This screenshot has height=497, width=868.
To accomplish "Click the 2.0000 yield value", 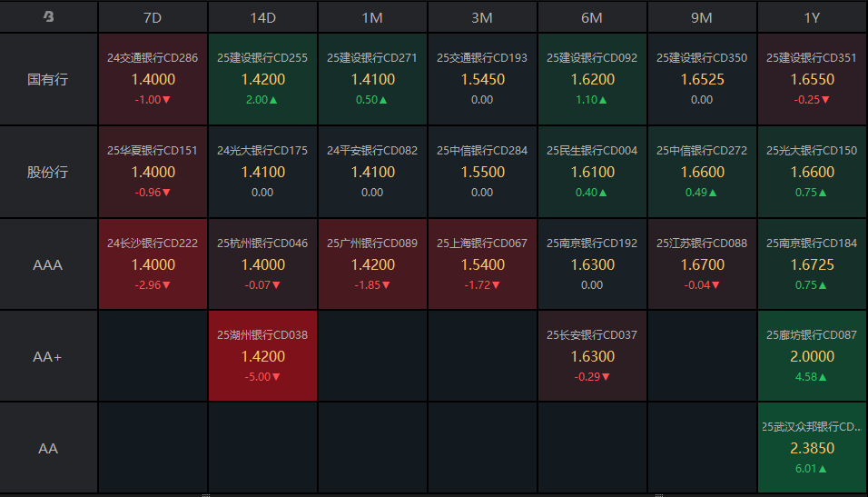I will [x=812, y=356].
